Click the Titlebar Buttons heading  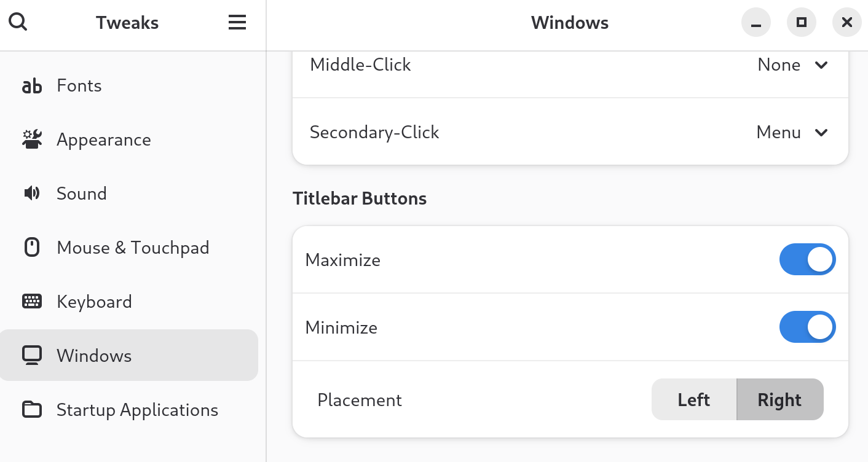[x=360, y=198]
